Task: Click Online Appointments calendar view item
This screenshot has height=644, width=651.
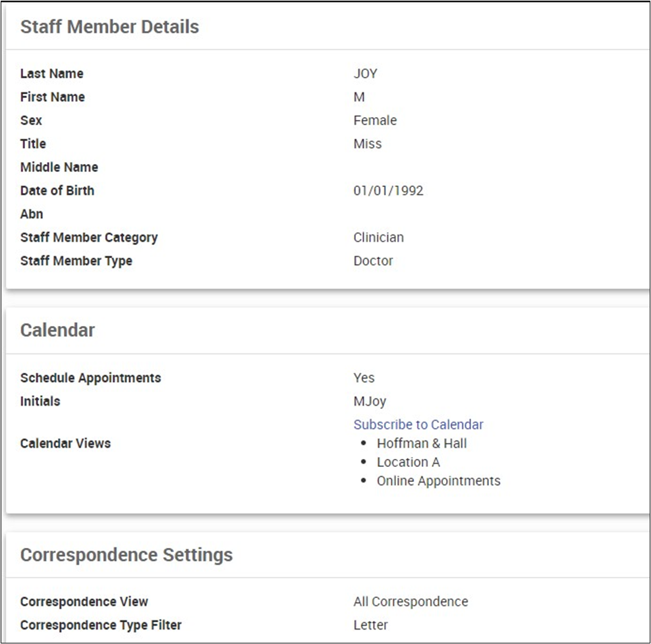Action: pos(438,481)
